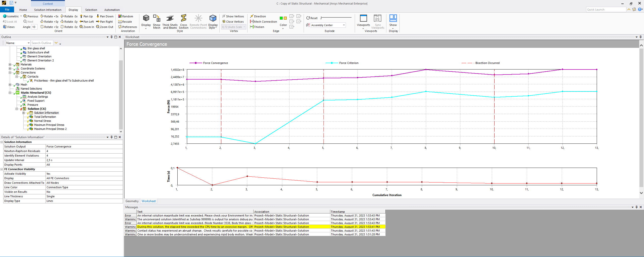The height and width of the screenshot is (257, 644).
Task: Collapse the Static Structural (C5) node
Action: click(x=10, y=93)
